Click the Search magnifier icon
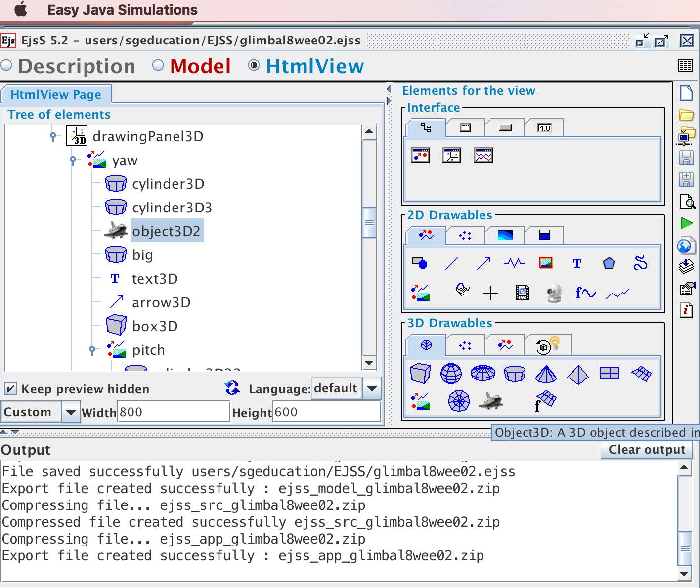The width and height of the screenshot is (700, 588). (687, 201)
